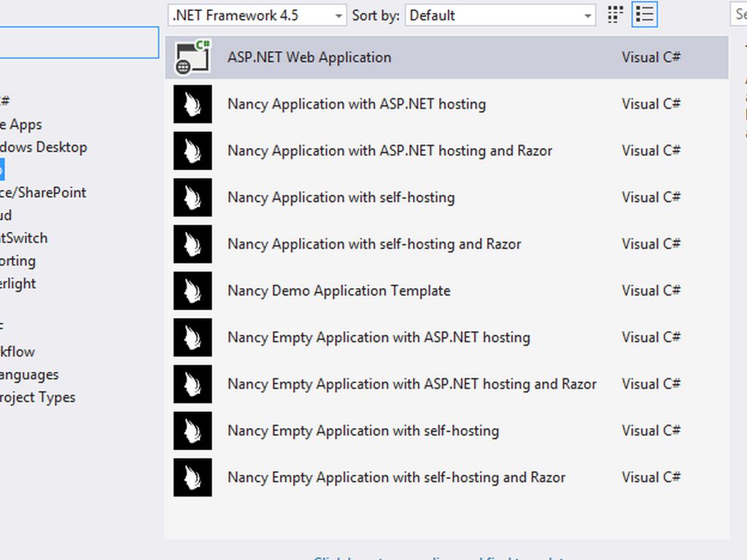This screenshot has height=560, width=747.
Task: Click icon for Nancy Application with ASP.NET hosting
Action: (193, 104)
